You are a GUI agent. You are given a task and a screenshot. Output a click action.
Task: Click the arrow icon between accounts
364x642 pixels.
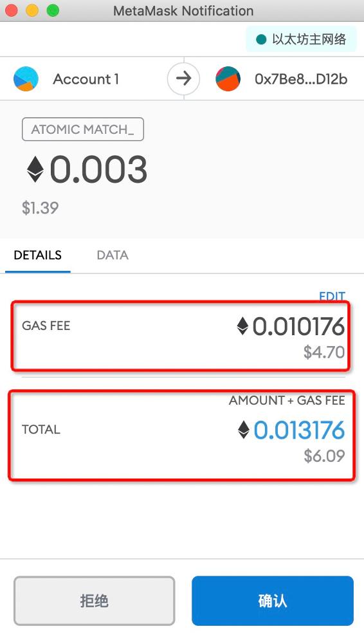point(183,78)
